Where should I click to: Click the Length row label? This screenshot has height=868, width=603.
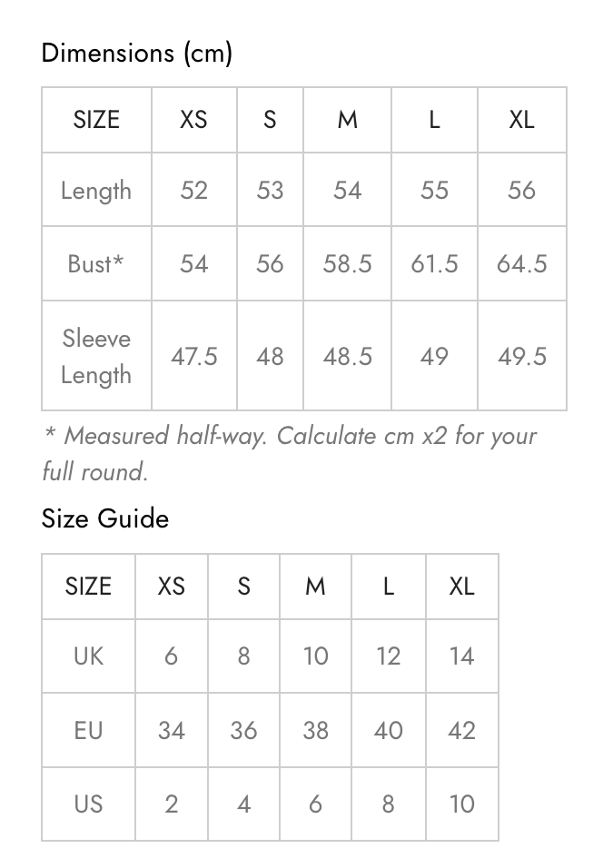tap(96, 191)
